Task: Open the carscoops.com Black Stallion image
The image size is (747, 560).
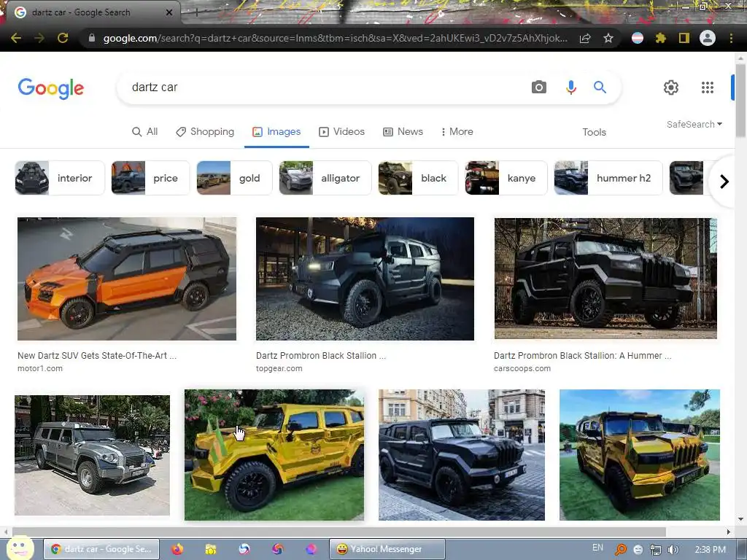Action: (x=605, y=279)
